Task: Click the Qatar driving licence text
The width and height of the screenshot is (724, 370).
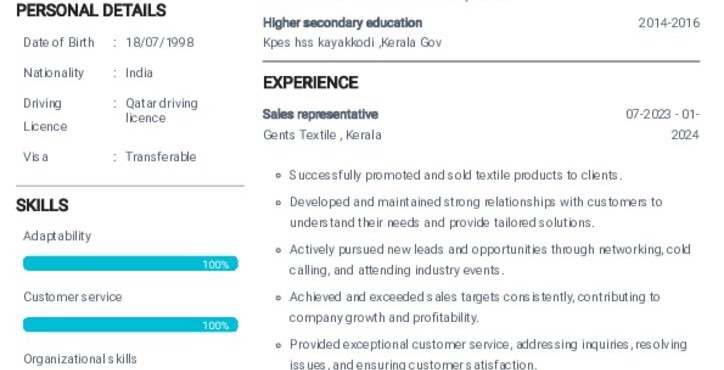Action: click(x=162, y=110)
